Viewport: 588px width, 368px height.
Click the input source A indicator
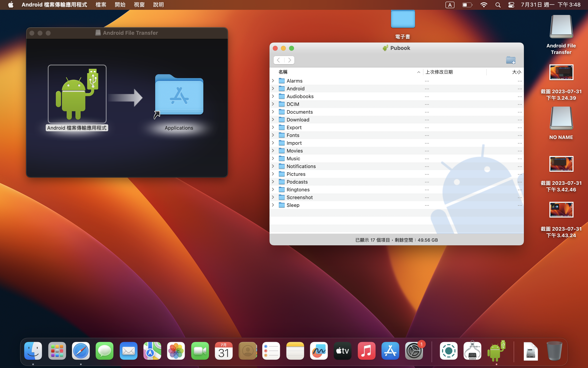coord(450,5)
